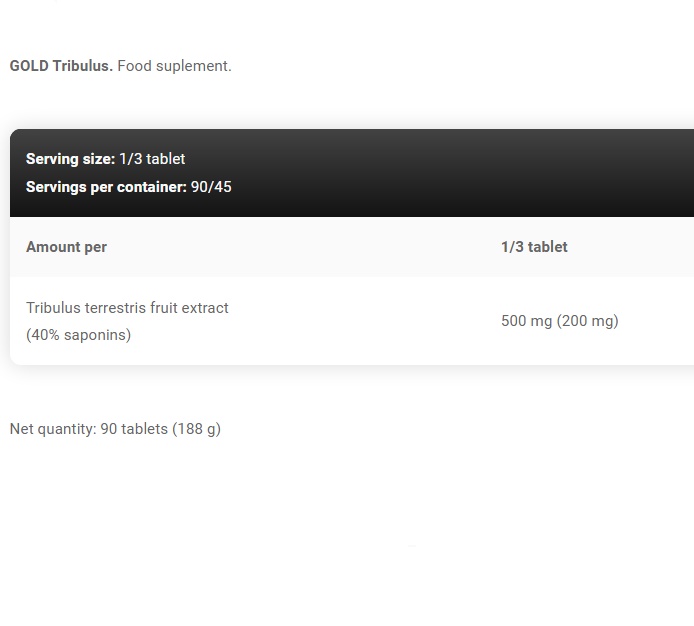Select the "Serving size:" label
694x626 pixels.
click(70, 159)
